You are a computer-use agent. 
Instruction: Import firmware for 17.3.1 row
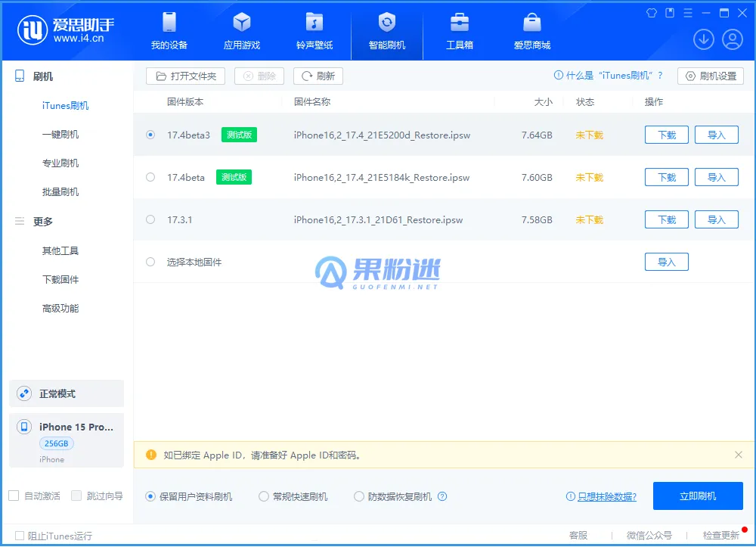coord(717,219)
